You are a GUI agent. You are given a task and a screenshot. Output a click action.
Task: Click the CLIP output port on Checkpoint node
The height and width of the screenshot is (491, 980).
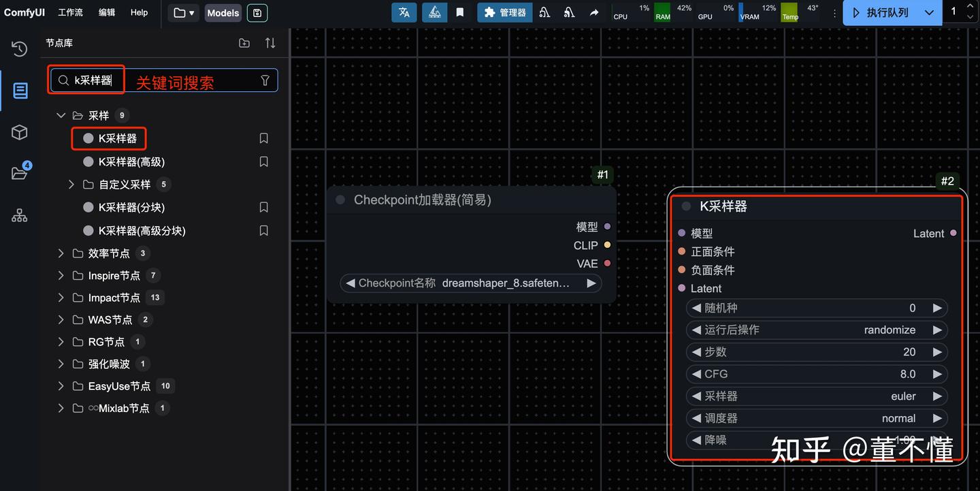tap(608, 245)
